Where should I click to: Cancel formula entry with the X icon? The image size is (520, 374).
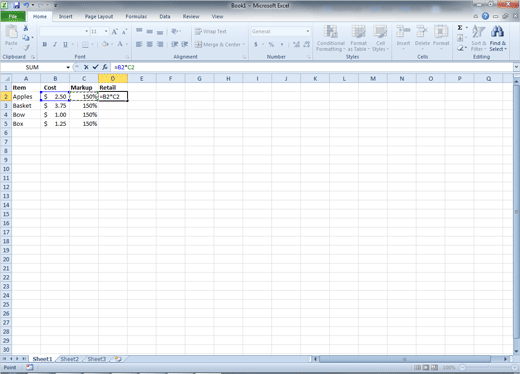click(86, 67)
